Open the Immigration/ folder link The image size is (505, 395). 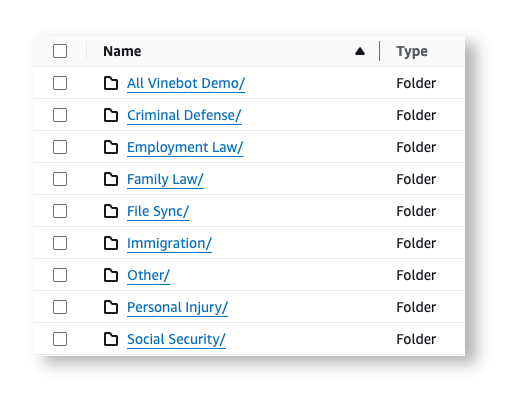[169, 243]
